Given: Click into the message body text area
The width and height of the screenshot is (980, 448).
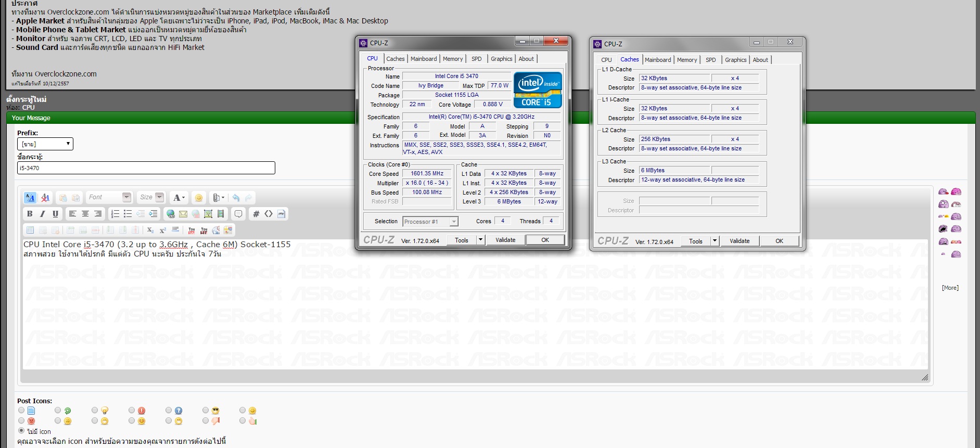Looking at the screenshot, I should click(475, 304).
